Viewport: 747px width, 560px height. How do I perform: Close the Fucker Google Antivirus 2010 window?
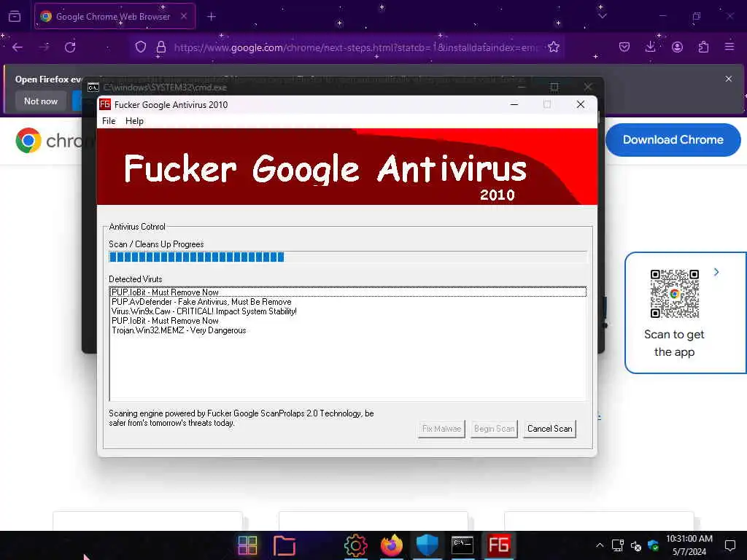coord(580,104)
